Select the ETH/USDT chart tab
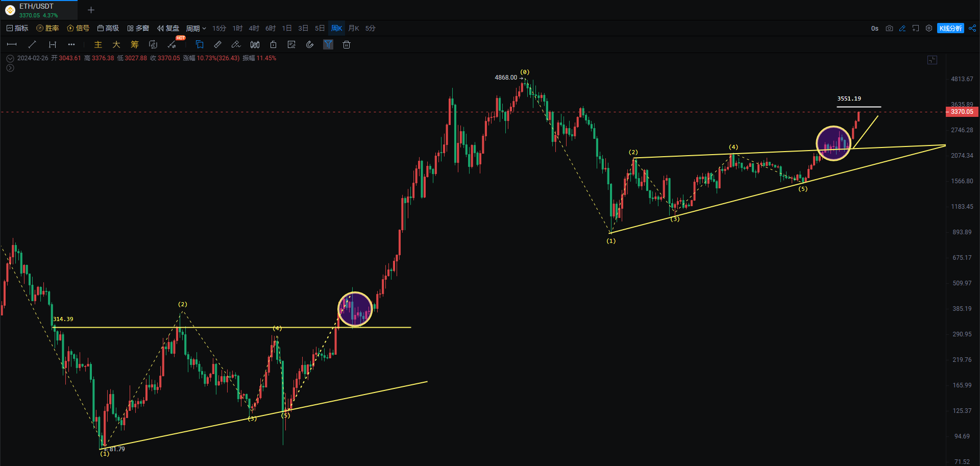Viewport: 980px width, 466px height. tap(39, 10)
